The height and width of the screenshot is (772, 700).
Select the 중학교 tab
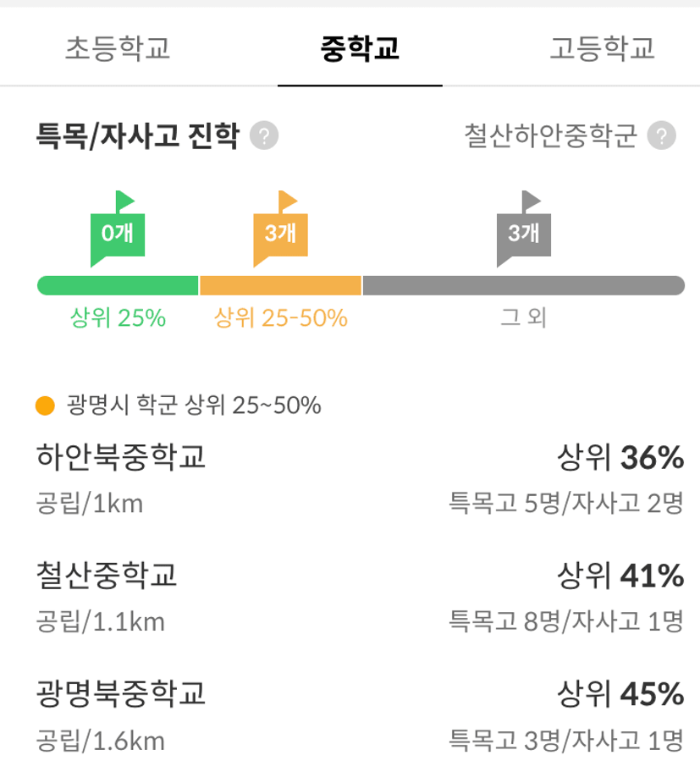360,48
